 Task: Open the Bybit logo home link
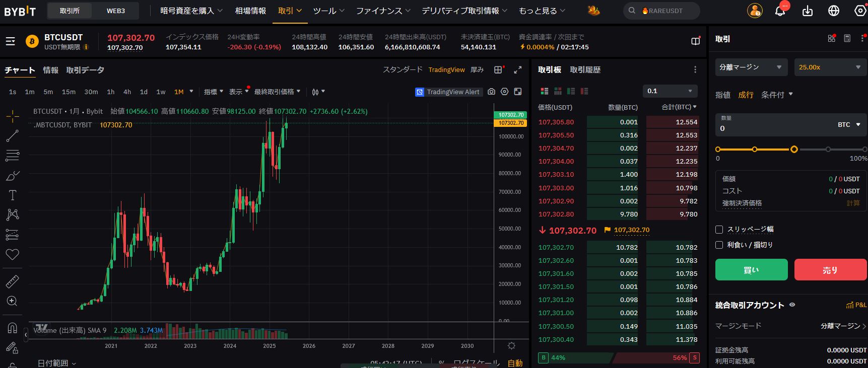click(x=20, y=11)
